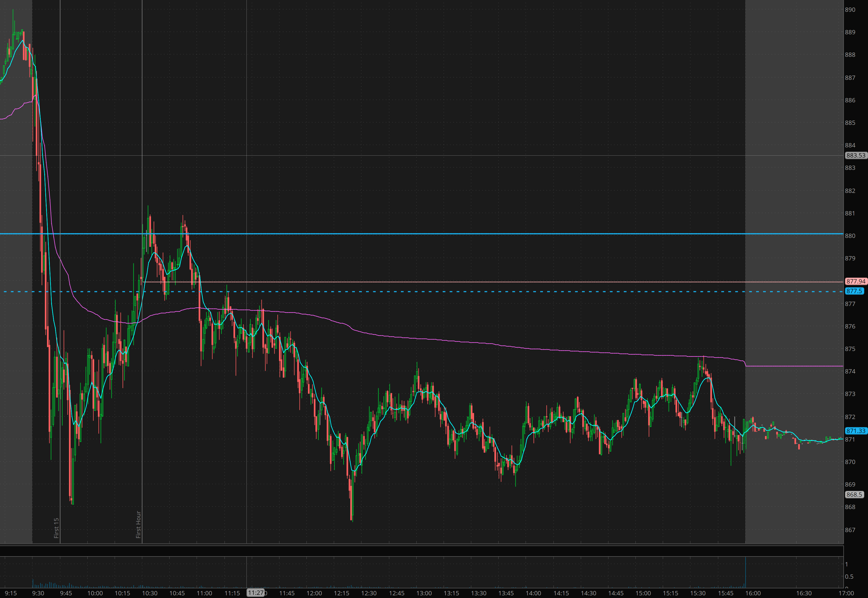Click the pink 877.94 price label
868x598 pixels.
[856, 281]
